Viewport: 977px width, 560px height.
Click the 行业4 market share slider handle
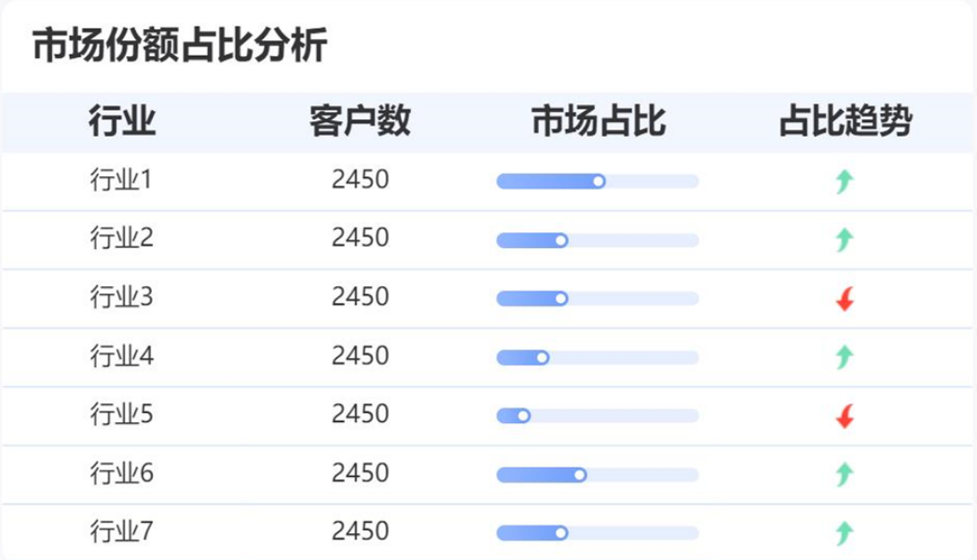point(542,357)
